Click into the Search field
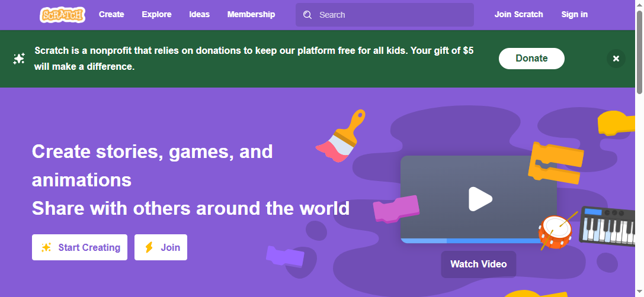Viewport: 644px width, 297px height. tap(391, 15)
